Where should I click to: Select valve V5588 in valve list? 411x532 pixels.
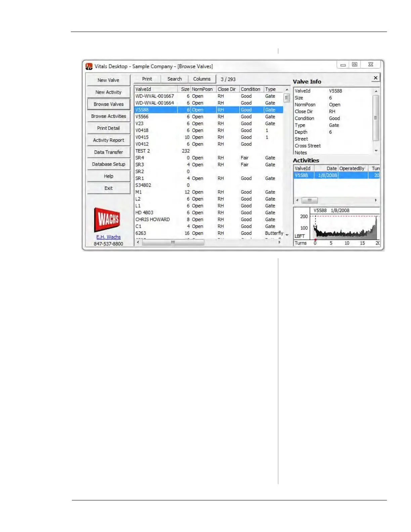point(209,110)
